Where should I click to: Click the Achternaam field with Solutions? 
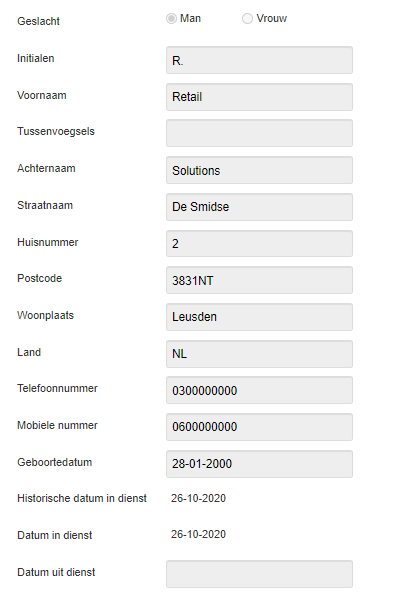[259, 170]
